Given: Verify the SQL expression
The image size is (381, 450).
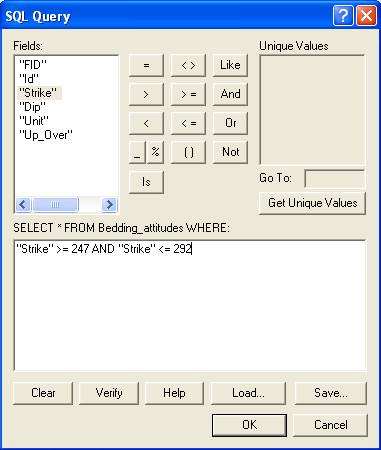Looking at the screenshot, I should (109, 393).
